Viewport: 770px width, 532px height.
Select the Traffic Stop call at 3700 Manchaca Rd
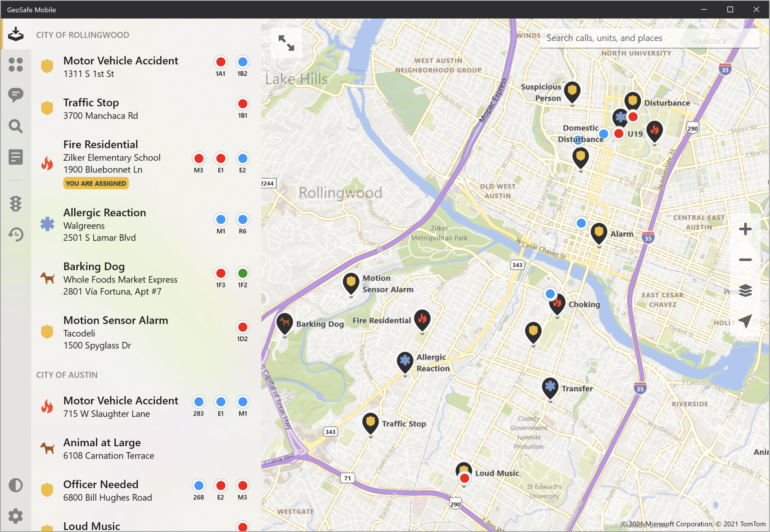tap(146, 109)
